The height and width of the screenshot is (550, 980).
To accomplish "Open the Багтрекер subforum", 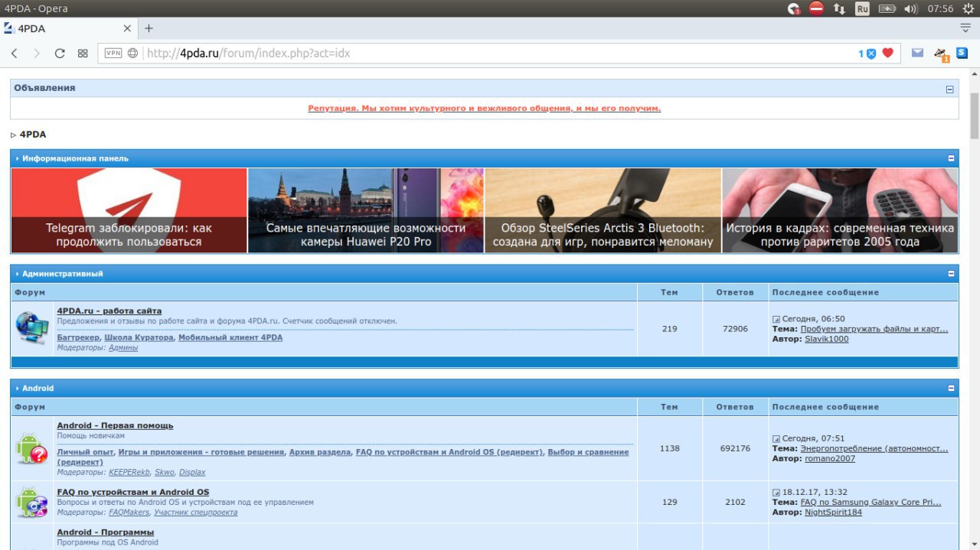I will 78,337.
